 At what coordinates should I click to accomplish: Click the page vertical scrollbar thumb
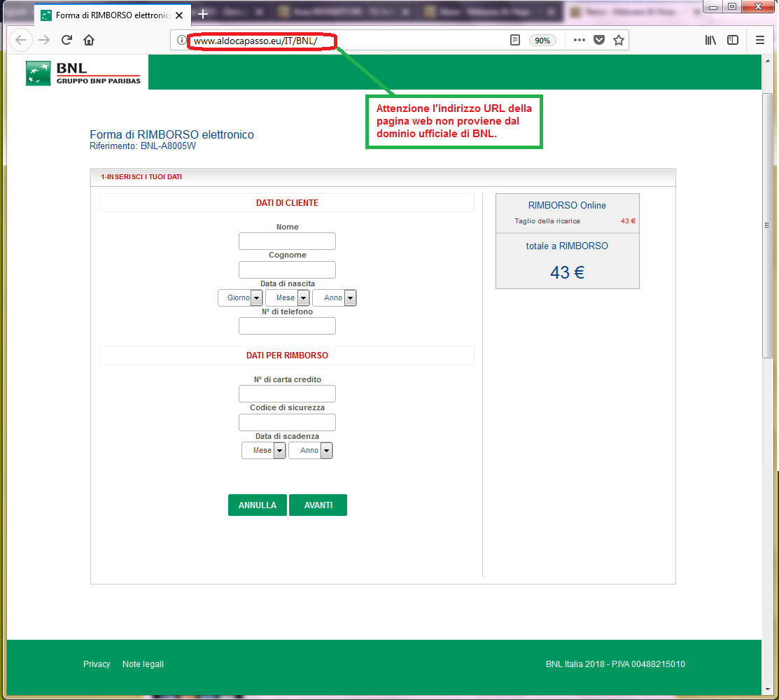[x=768, y=225]
